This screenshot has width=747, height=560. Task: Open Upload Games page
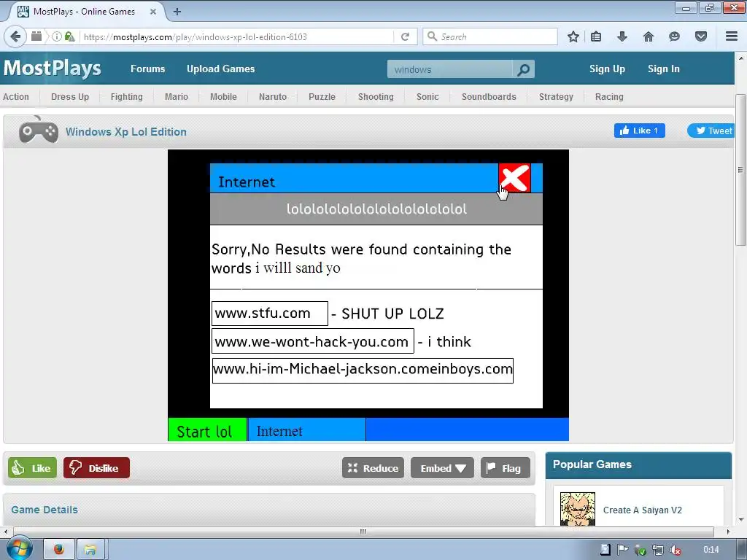pyautogui.click(x=220, y=69)
